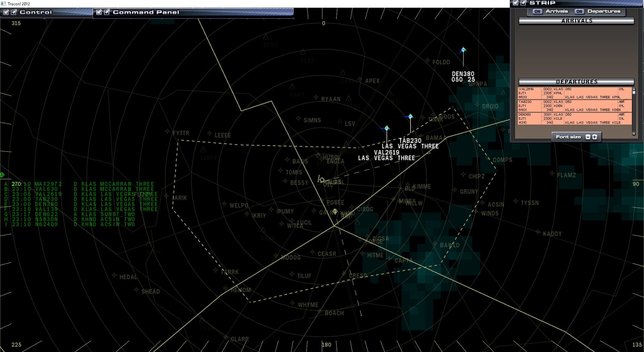Select the DEN380 flight strip to KCLE

[570, 118]
